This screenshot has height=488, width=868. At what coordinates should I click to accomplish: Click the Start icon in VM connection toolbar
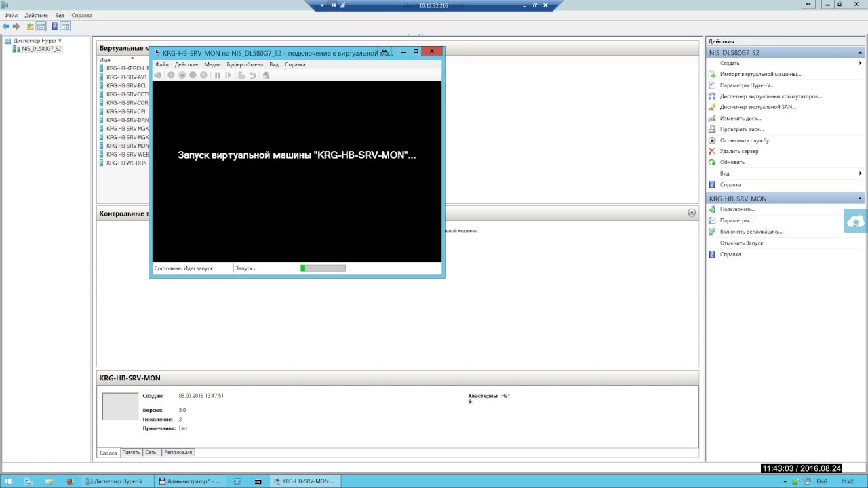coord(171,75)
